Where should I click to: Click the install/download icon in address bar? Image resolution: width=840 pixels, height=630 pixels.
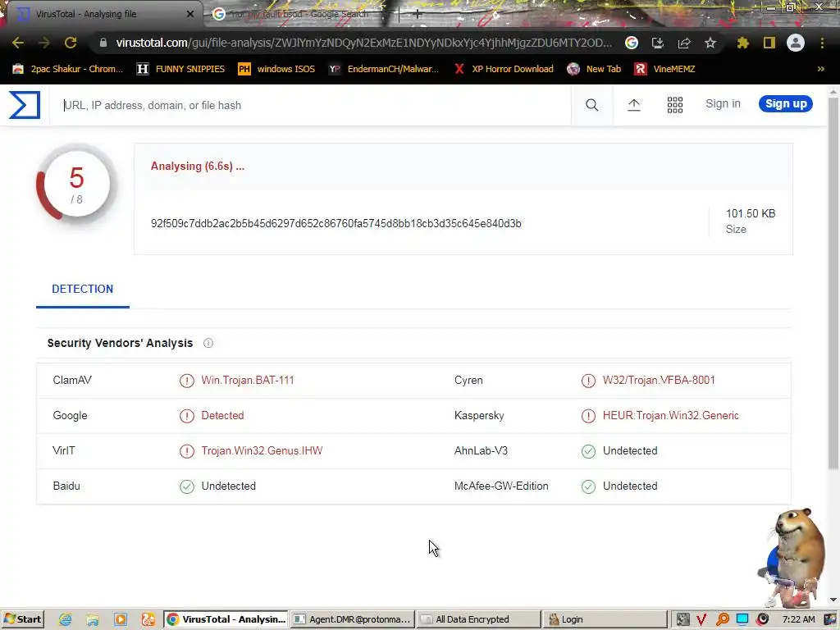[658, 43]
